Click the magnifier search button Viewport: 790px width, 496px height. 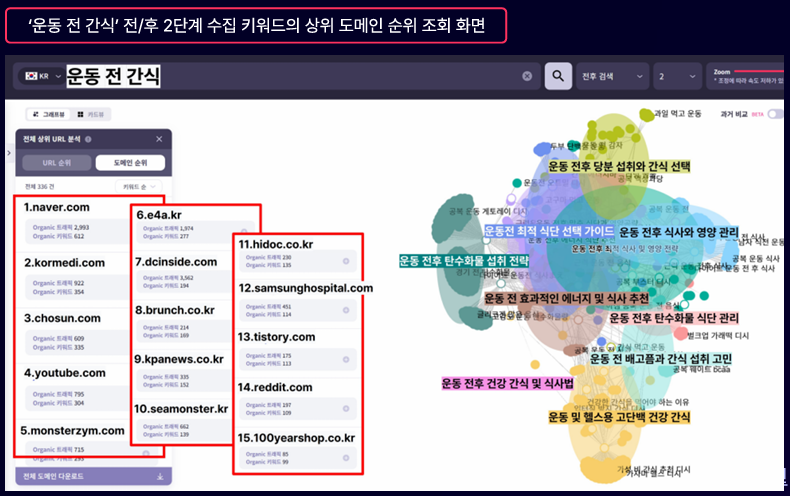click(x=557, y=76)
